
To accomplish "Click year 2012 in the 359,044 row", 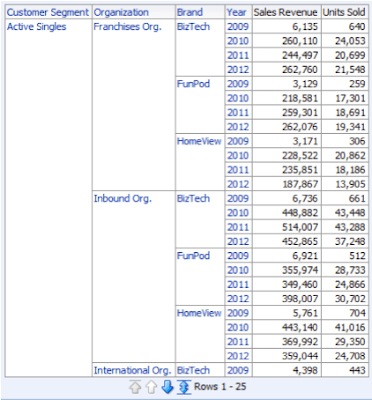I will (238, 356).
